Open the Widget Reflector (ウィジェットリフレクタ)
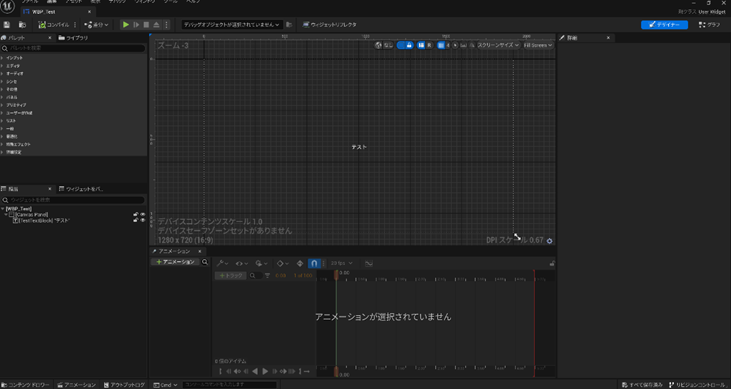This screenshot has height=389, width=731. click(330, 25)
